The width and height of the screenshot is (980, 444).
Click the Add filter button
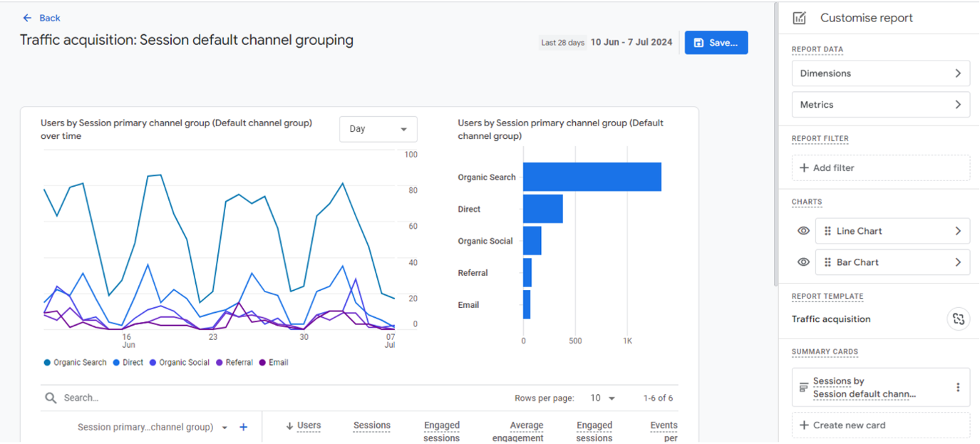coord(881,168)
